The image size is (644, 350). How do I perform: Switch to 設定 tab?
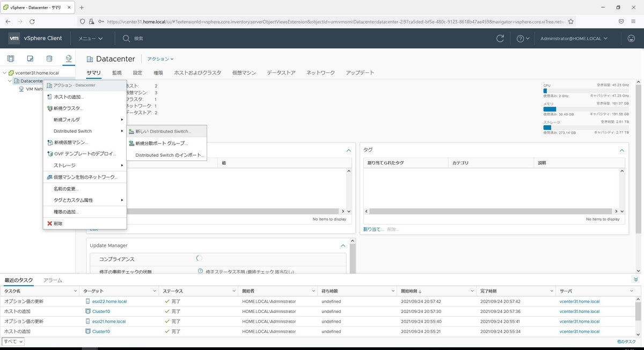(138, 72)
